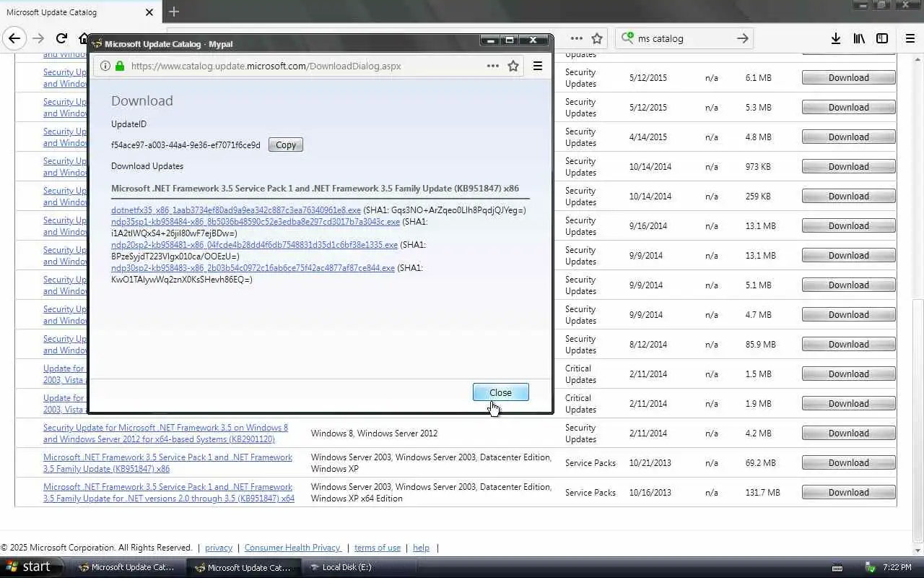Click the tray icon left of the shield
The width and height of the screenshot is (924, 578).
pyautogui.click(x=837, y=567)
